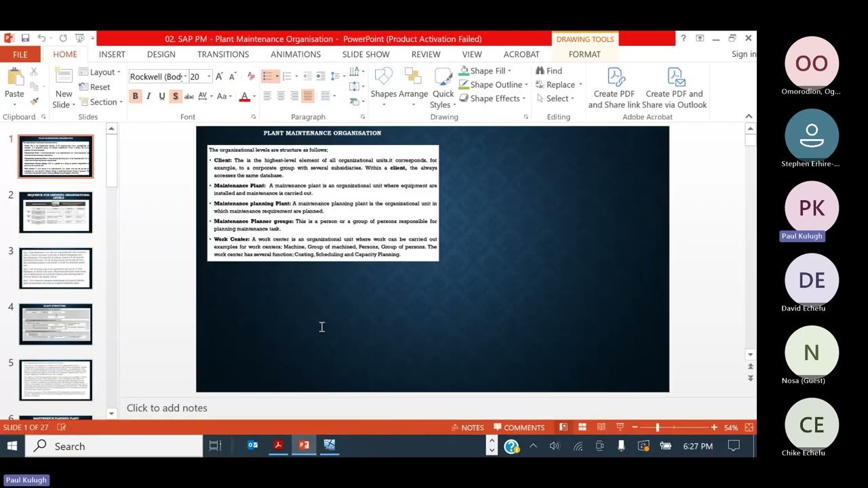868x488 pixels.
Task: Click the Reset slide button
Action: [x=94, y=87]
